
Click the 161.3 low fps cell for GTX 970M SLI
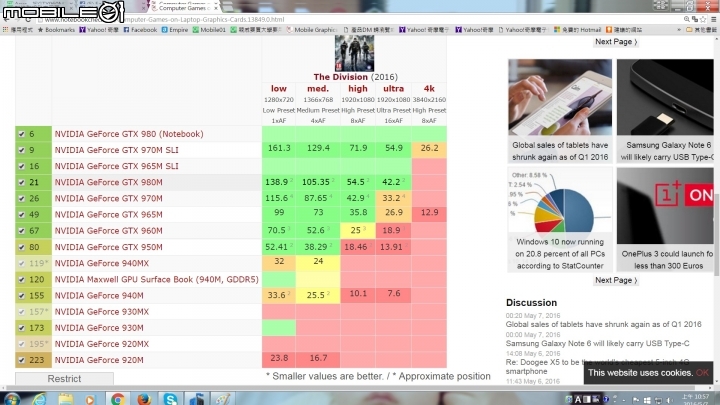click(279, 148)
